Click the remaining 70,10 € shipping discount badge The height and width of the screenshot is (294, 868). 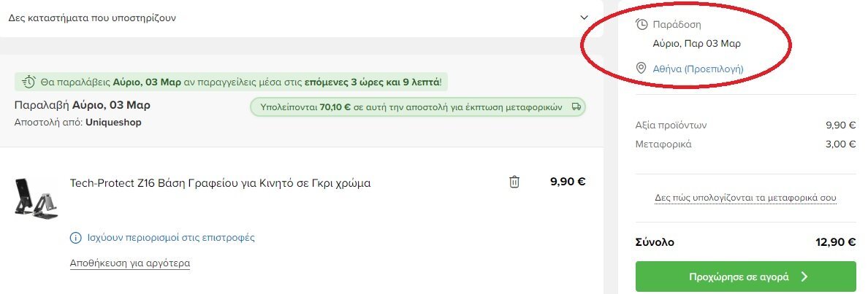pyautogui.click(x=418, y=107)
